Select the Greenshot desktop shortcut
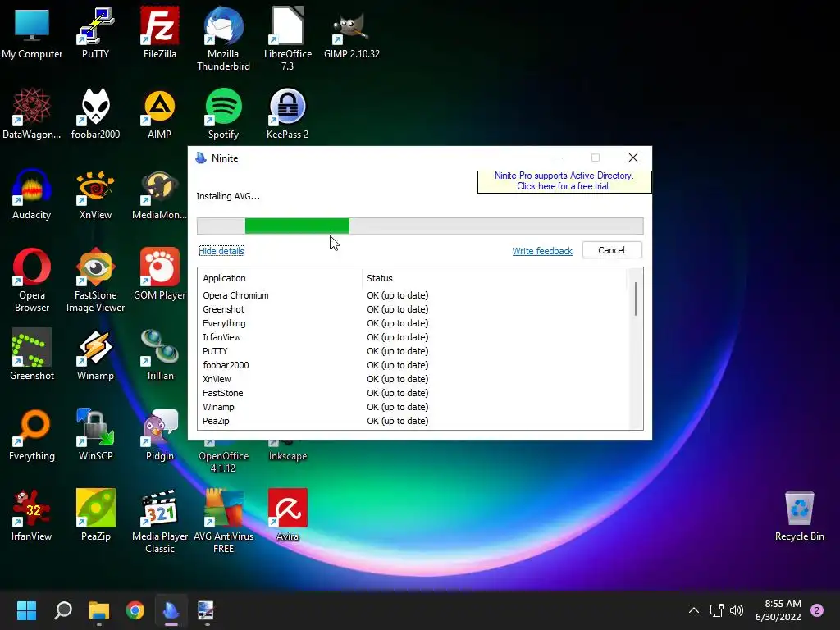This screenshot has height=630, width=840. (x=32, y=354)
